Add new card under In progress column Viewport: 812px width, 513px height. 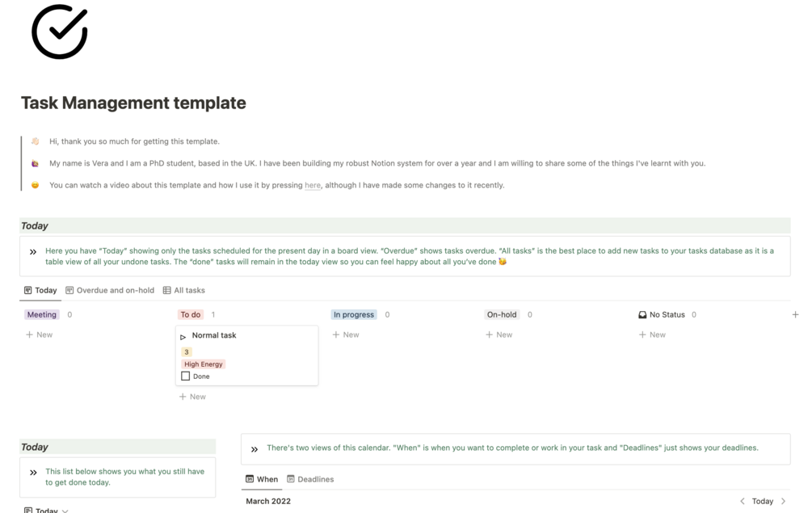[346, 334]
